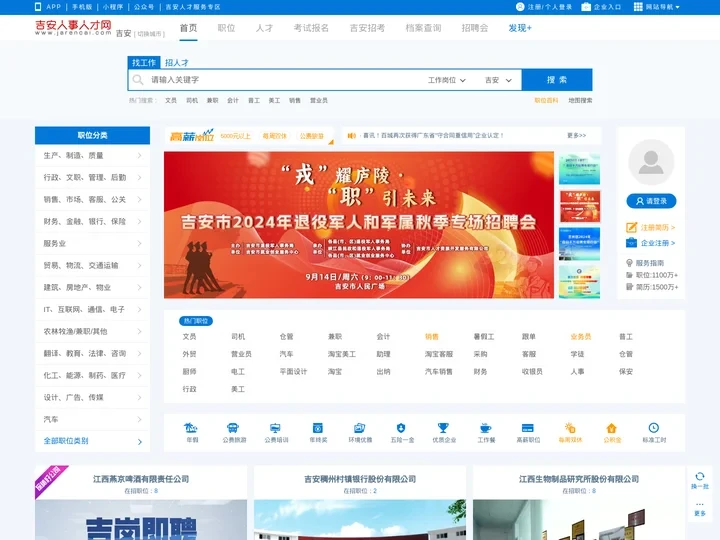720x540 pixels.
Task: Click the 5000元以上 high-salary filter
Action: click(236, 136)
